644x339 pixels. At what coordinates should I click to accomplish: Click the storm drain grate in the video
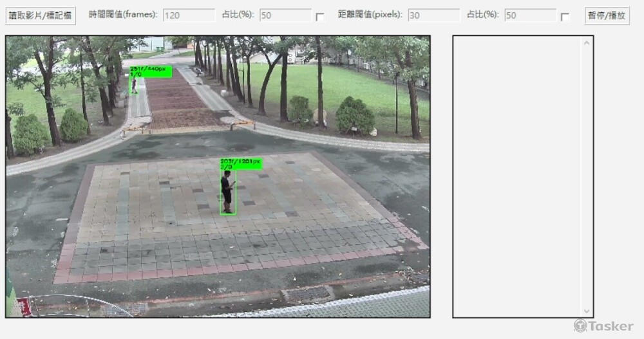click(308, 295)
